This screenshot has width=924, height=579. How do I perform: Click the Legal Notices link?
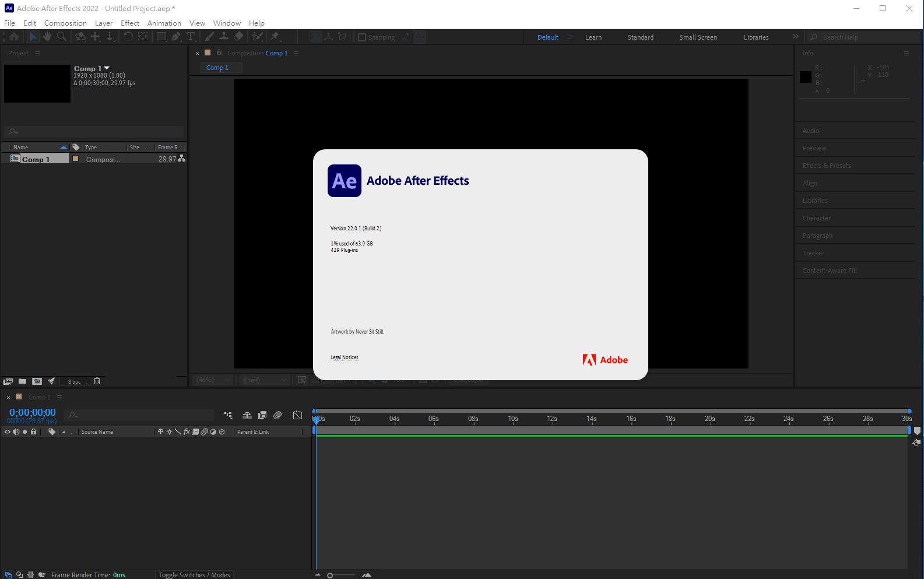(345, 357)
